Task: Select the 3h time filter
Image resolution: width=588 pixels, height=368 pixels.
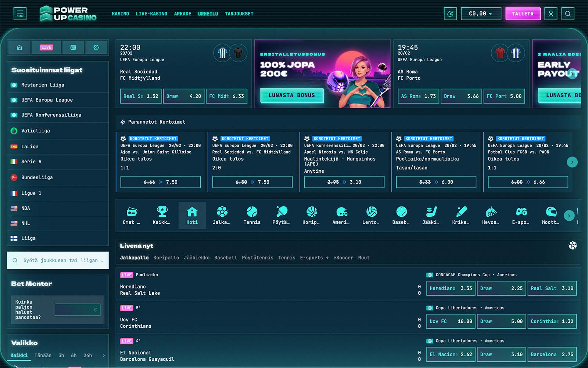Action: click(x=61, y=355)
